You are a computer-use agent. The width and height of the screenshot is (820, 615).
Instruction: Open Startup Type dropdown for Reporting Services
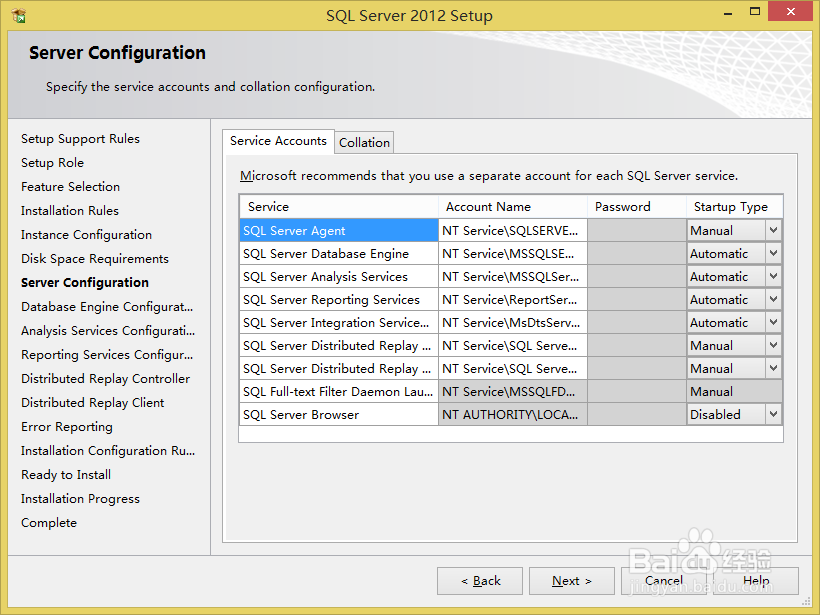773,299
